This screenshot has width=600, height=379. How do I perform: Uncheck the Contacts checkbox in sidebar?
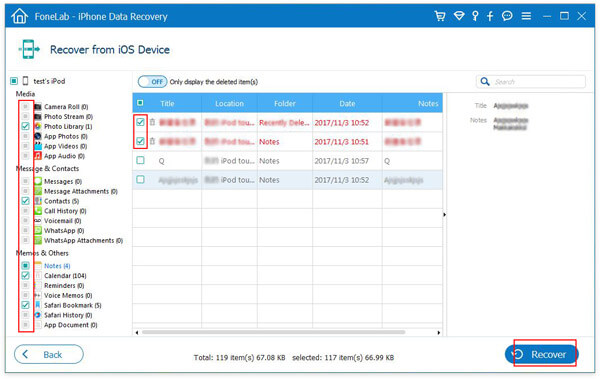pyautogui.click(x=25, y=201)
